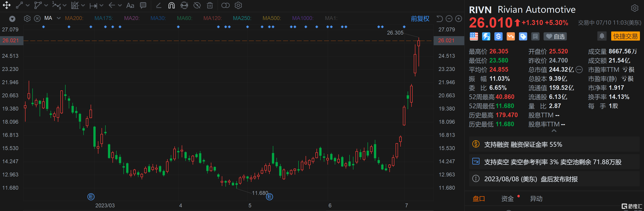Select the trend line drawing tool
This screenshot has width=644, height=211.
tap(20, 5)
